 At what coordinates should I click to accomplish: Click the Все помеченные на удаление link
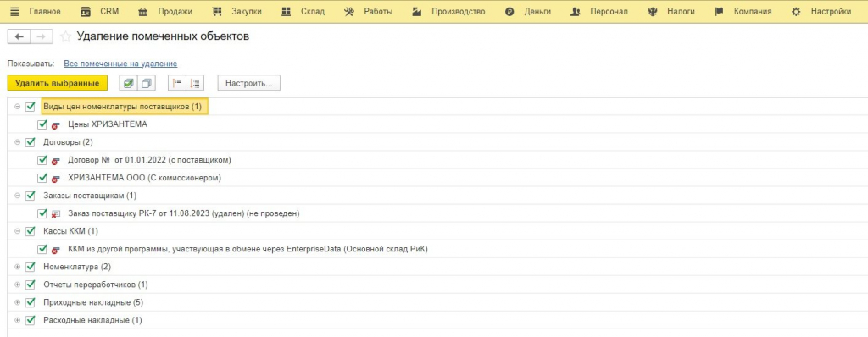120,64
